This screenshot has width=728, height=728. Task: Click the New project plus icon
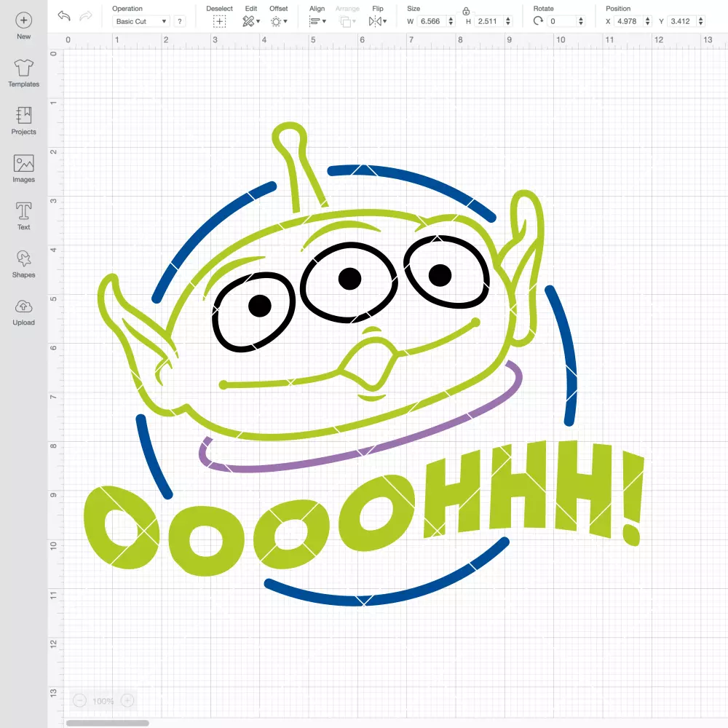click(x=24, y=20)
